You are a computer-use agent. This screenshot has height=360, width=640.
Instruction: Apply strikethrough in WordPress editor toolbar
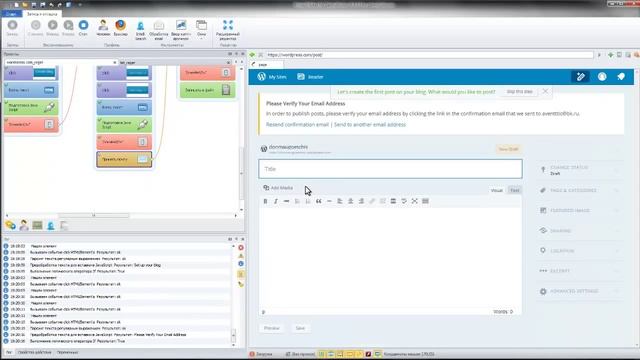pos(287,201)
